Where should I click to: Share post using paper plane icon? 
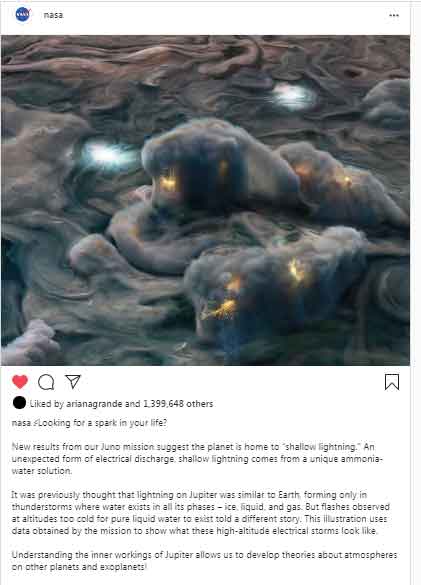(73, 381)
